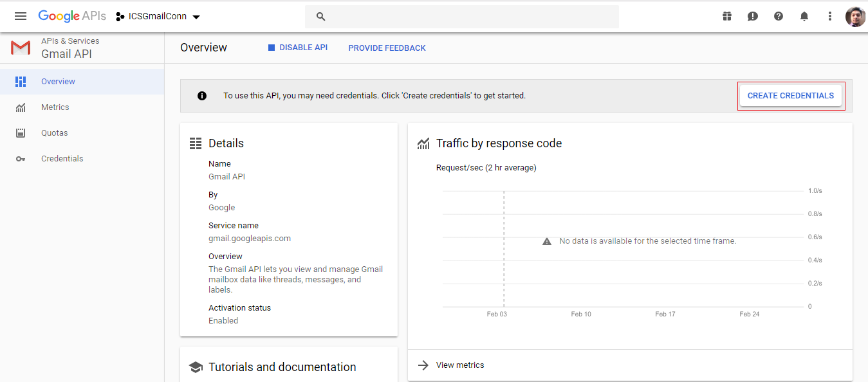Click the user account avatar
The width and height of the screenshot is (868, 382).
[855, 16]
